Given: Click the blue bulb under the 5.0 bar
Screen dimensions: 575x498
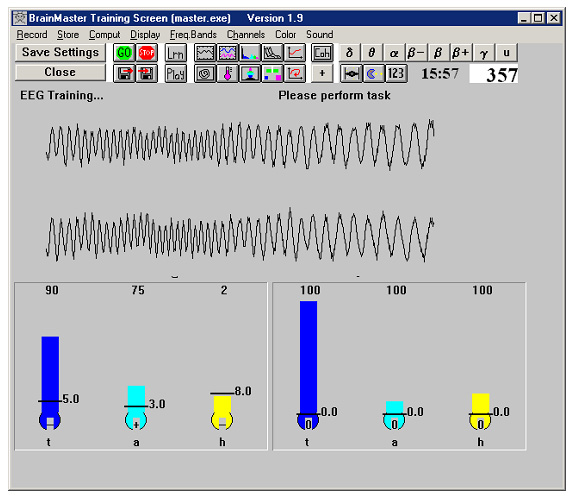Looking at the screenshot, I should pyautogui.click(x=50, y=421).
